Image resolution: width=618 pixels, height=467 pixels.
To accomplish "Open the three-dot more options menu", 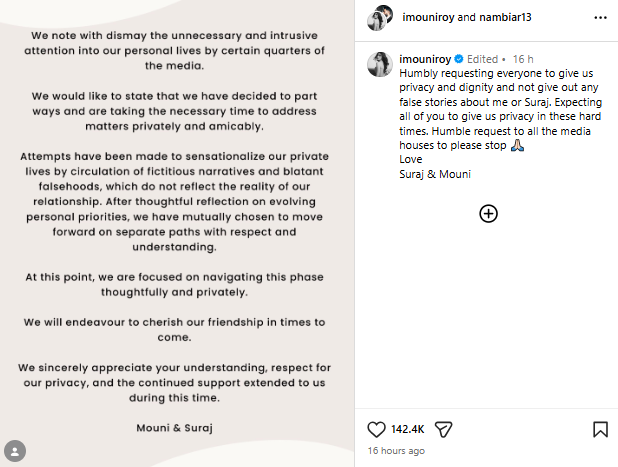I will tap(600, 17).
